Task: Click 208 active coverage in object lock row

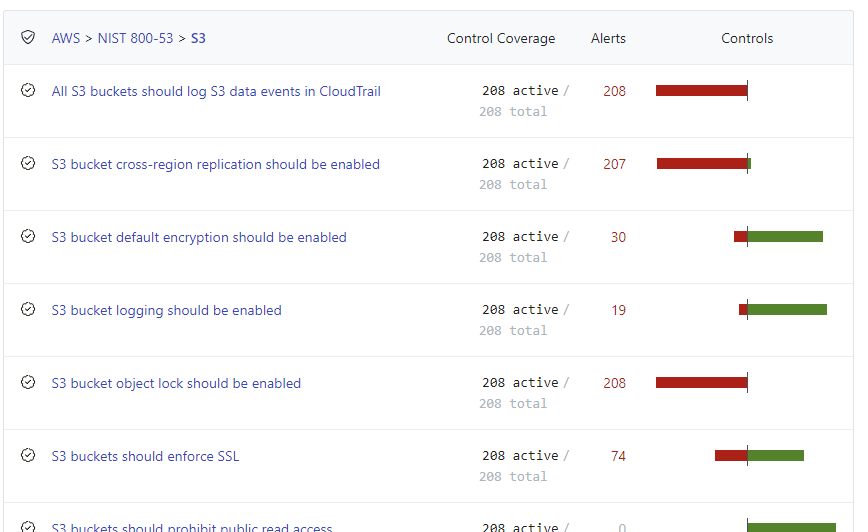Action: pos(520,383)
